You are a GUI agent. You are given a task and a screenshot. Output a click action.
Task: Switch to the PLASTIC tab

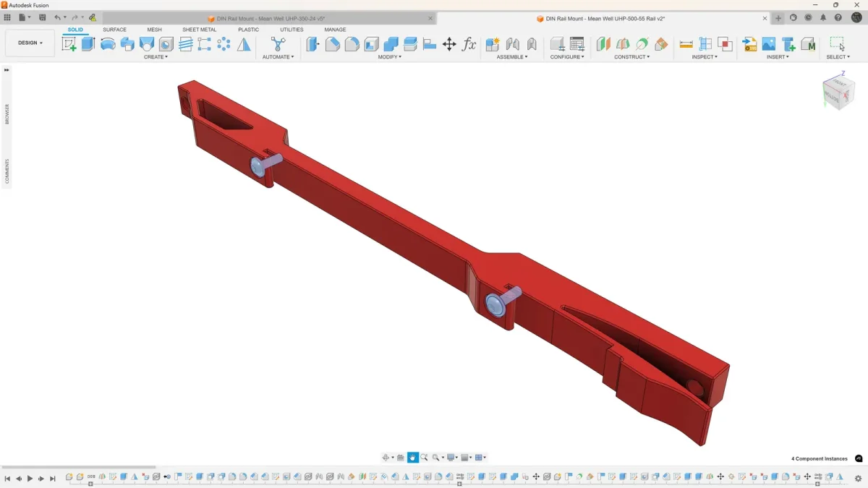pos(248,30)
